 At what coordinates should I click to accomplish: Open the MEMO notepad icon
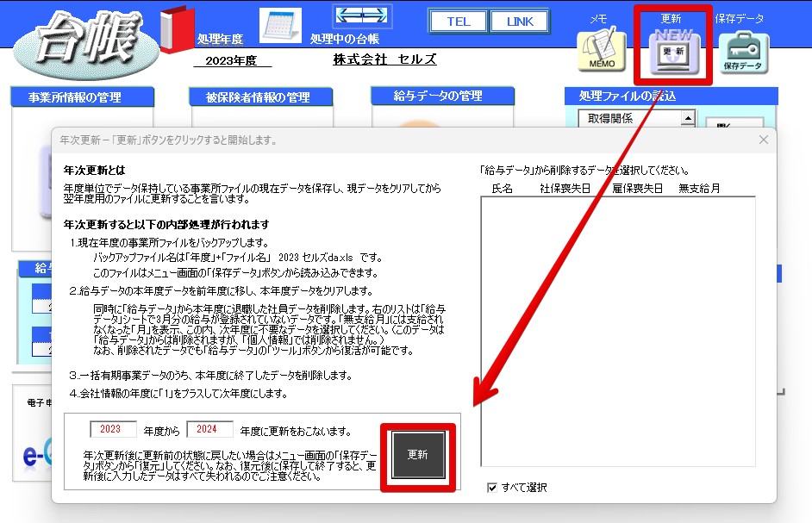point(602,51)
